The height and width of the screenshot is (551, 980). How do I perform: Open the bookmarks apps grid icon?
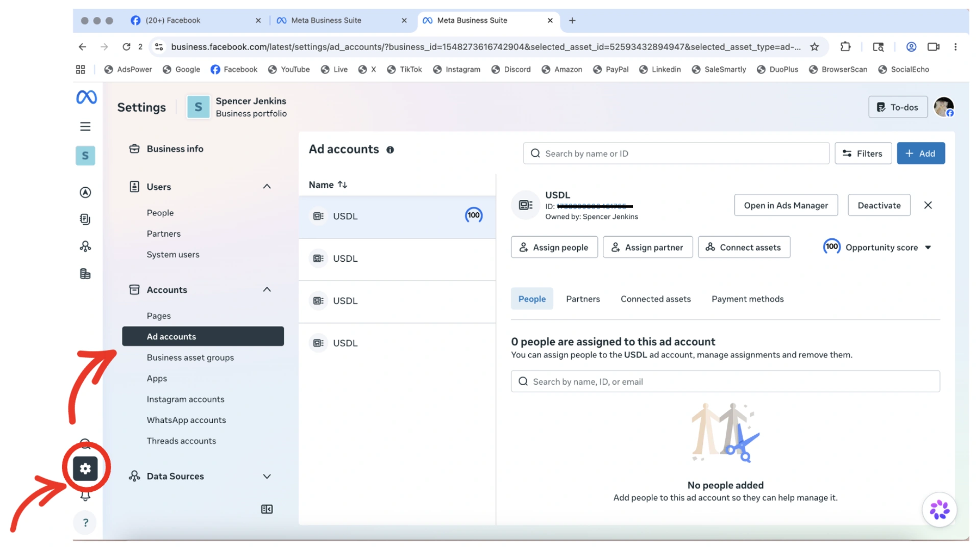81,69
